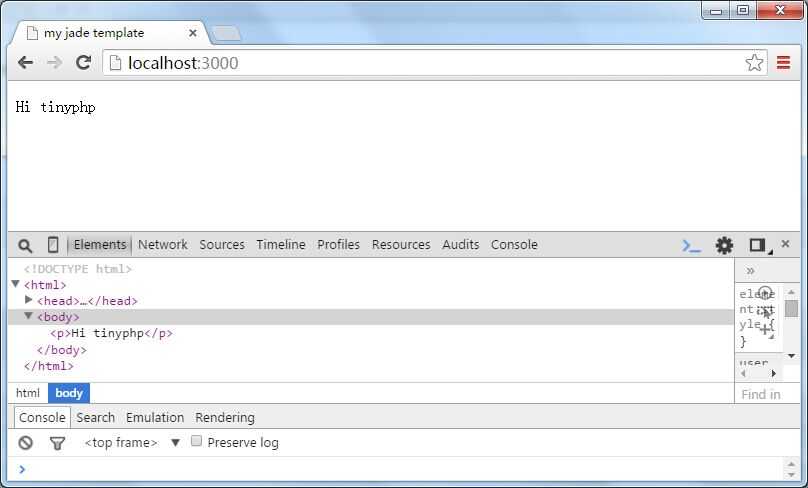Change DevTools dock side
This screenshot has width=808, height=488.
click(x=760, y=245)
